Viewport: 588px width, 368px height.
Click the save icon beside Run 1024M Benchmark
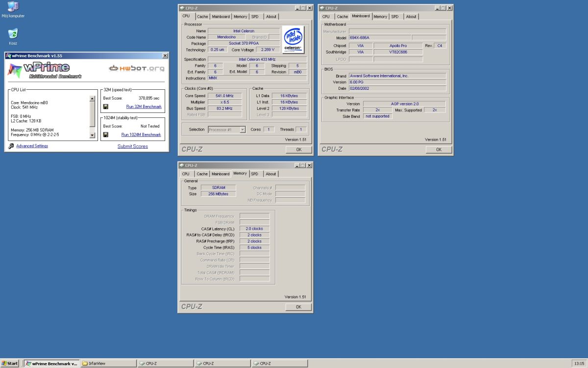point(106,134)
